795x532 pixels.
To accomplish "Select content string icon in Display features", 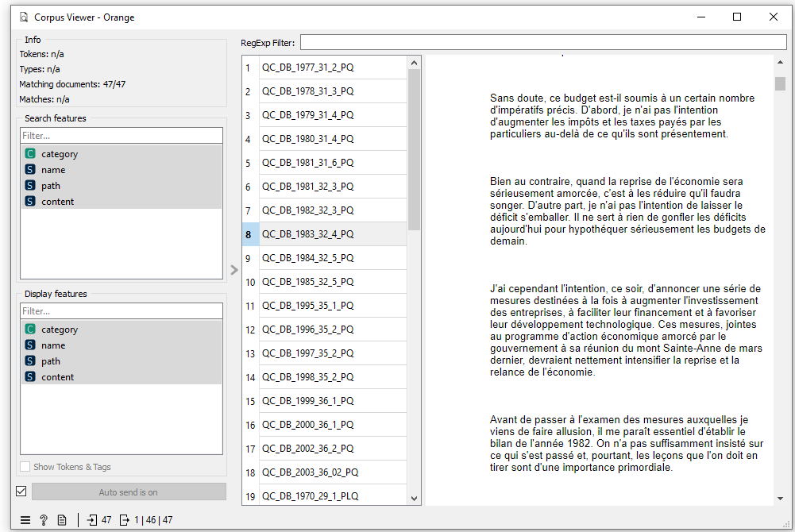I will pos(30,377).
